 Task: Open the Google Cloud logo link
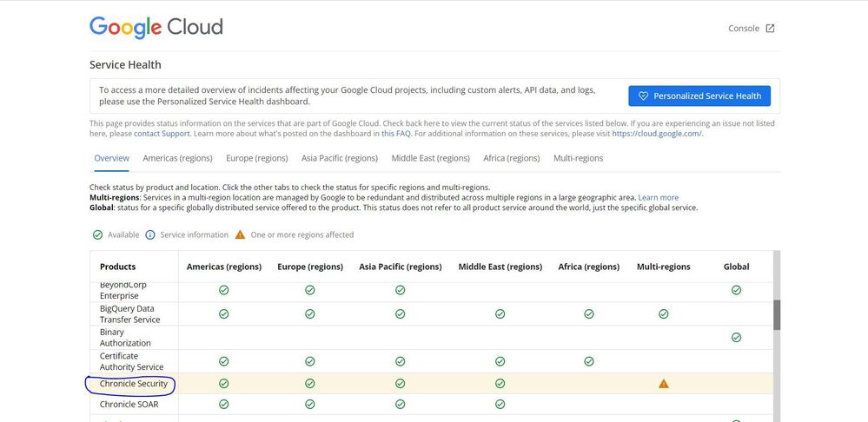click(156, 27)
